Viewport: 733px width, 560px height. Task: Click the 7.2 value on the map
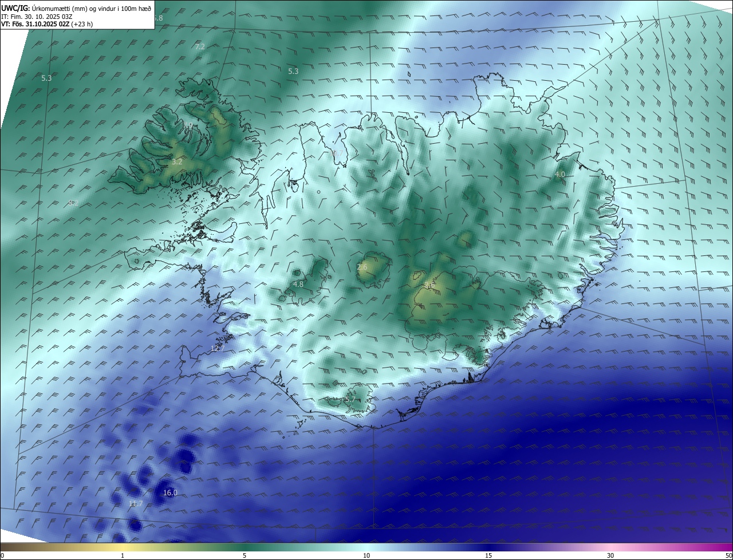coord(199,46)
